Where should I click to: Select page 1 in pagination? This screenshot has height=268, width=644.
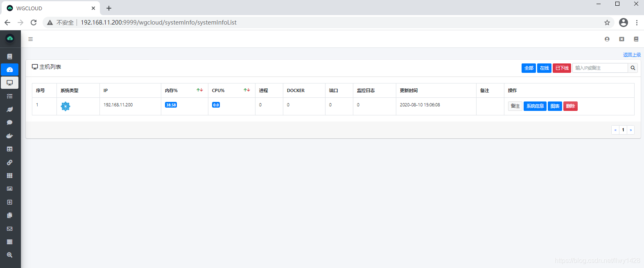tap(623, 130)
